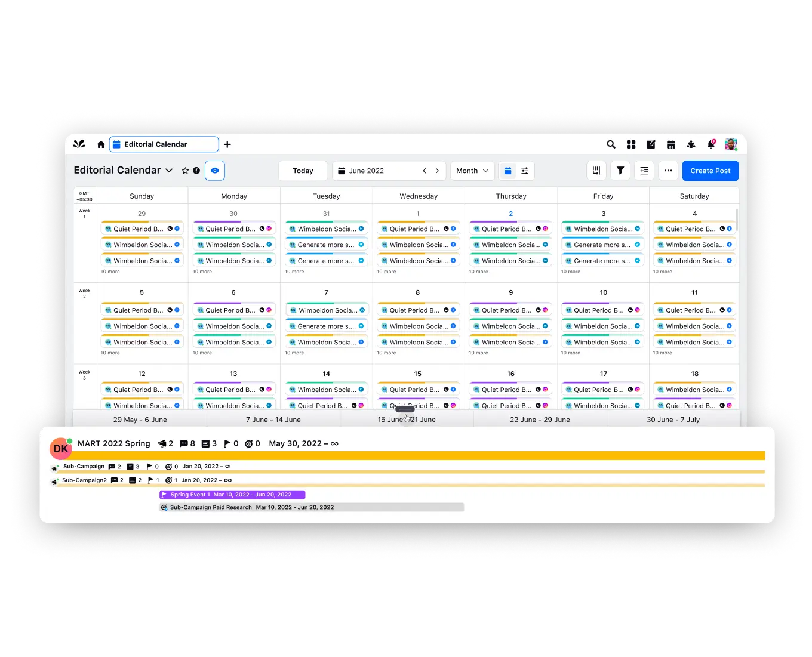
Task: Open the calendar icon in the top navigation
Action: pos(671,144)
